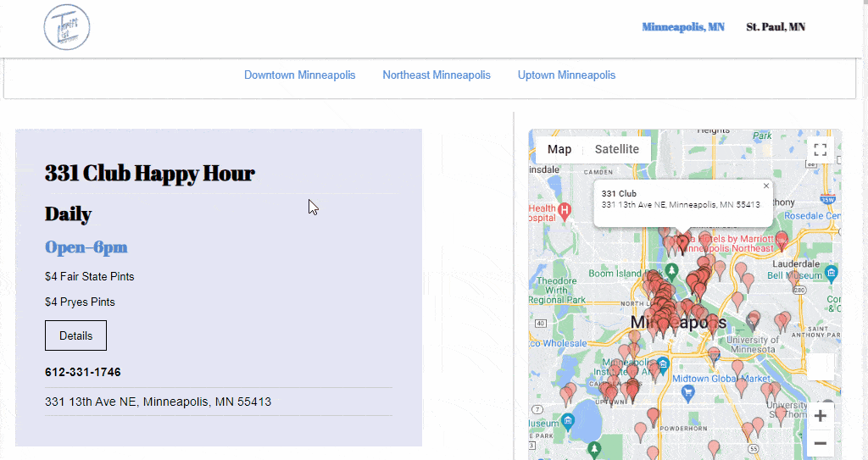Click the Midtown Global Market shopping icon

tap(688, 392)
